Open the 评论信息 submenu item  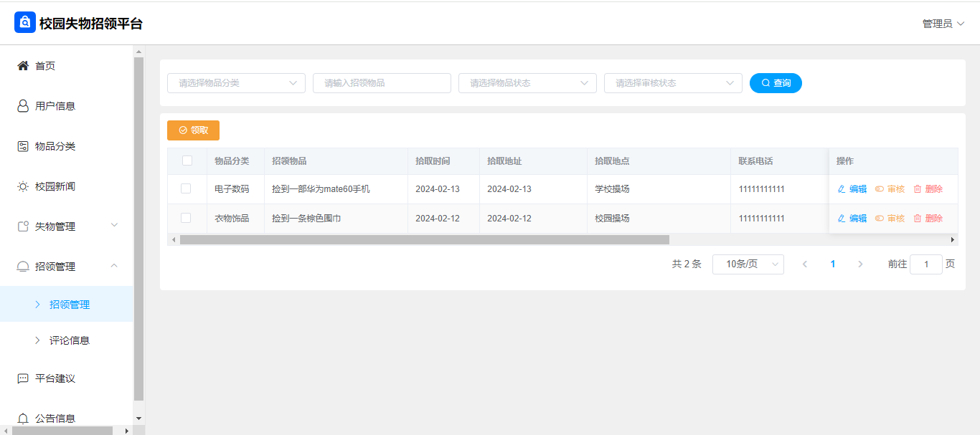click(69, 340)
